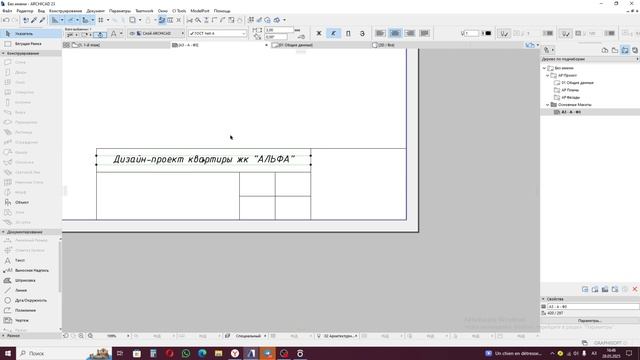Open the Документ menu
This screenshot has width=640, height=360.
96,11
